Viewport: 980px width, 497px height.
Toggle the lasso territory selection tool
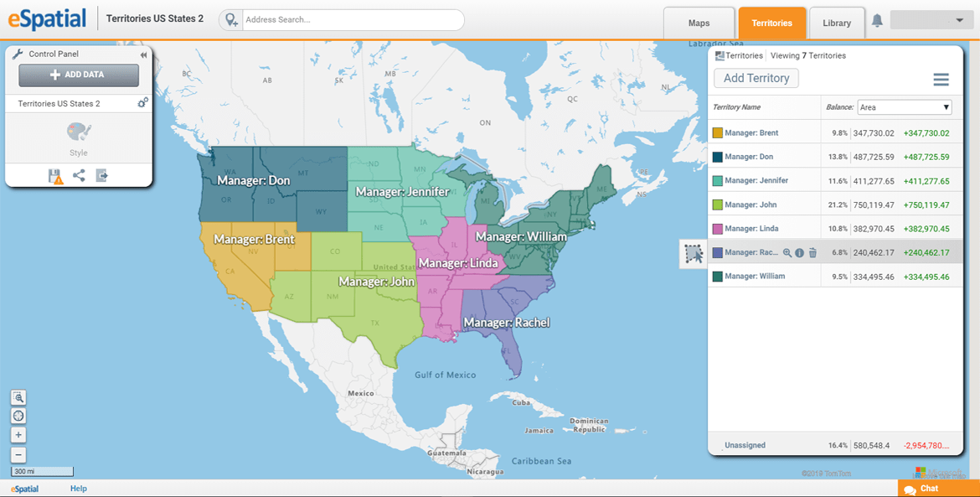pos(692,252)
